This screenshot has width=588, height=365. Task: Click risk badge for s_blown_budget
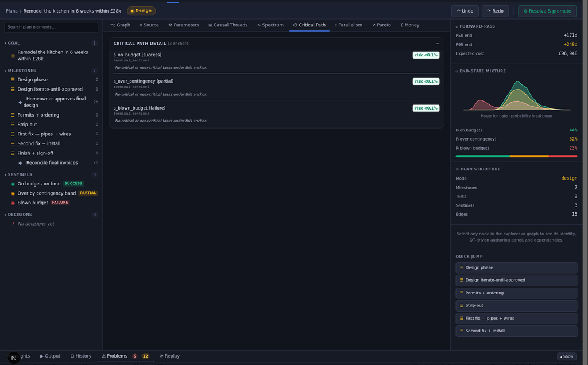coord(425,108)
